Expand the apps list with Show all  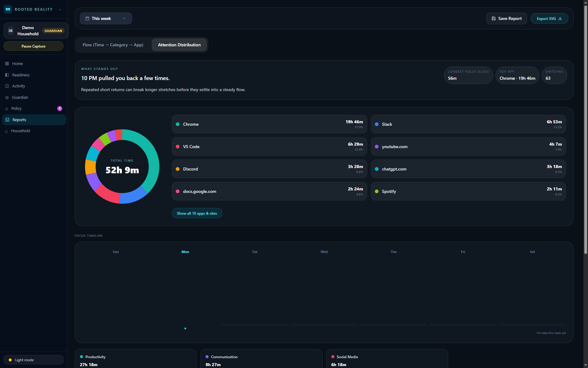coord(197,213)
